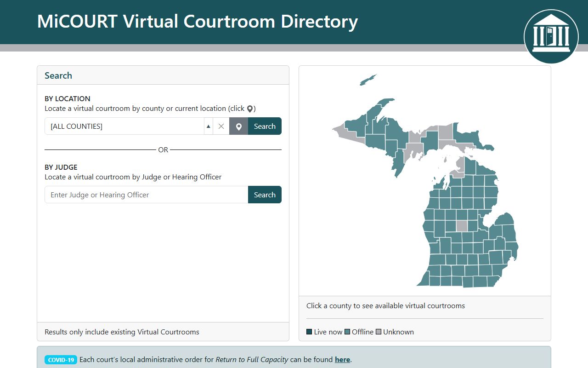This screenshot has height=368, width=588.
Task: Click MiCOURT Virtual Courtroom Directory title
Action: (x=197, y=22)
